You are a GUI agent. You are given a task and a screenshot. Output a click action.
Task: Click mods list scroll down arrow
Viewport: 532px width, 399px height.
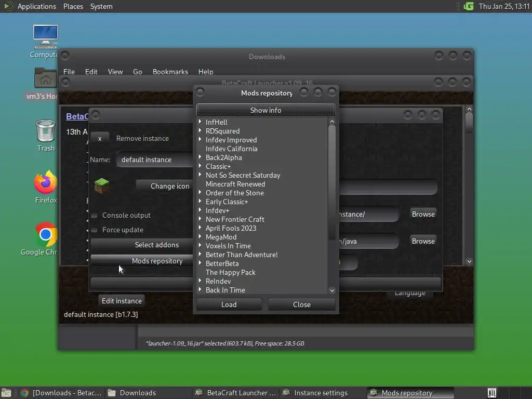pos(332,290)
